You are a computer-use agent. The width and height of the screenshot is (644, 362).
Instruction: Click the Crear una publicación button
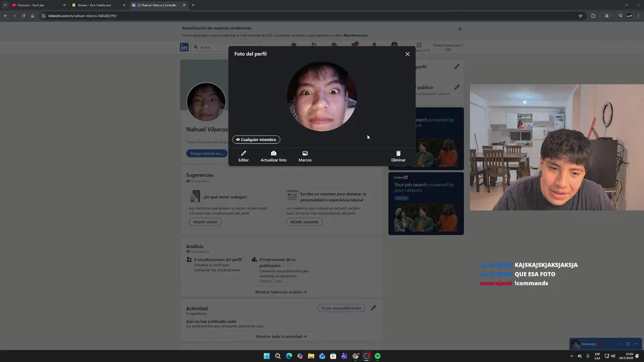341,308
